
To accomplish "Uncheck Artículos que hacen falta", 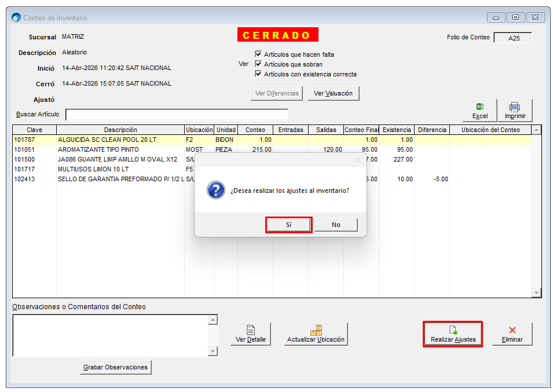I will 258,54.
